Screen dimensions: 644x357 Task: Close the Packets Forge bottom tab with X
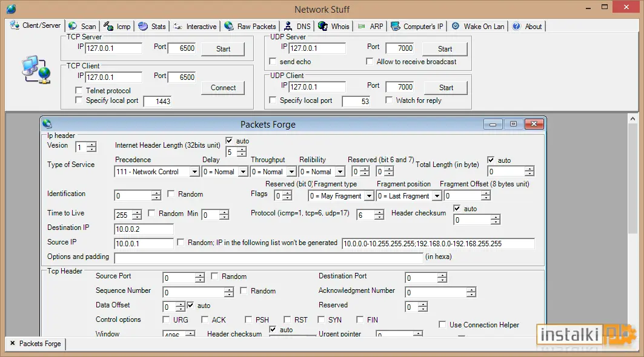[12, 343]
